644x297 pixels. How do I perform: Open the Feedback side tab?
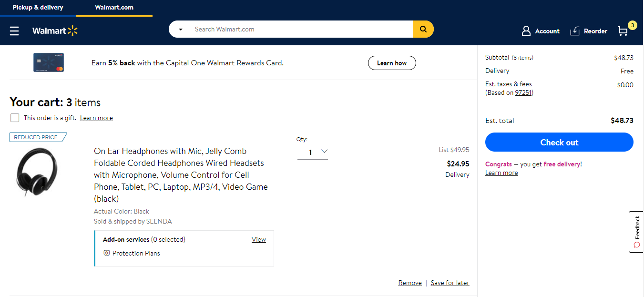coord(636,232)
